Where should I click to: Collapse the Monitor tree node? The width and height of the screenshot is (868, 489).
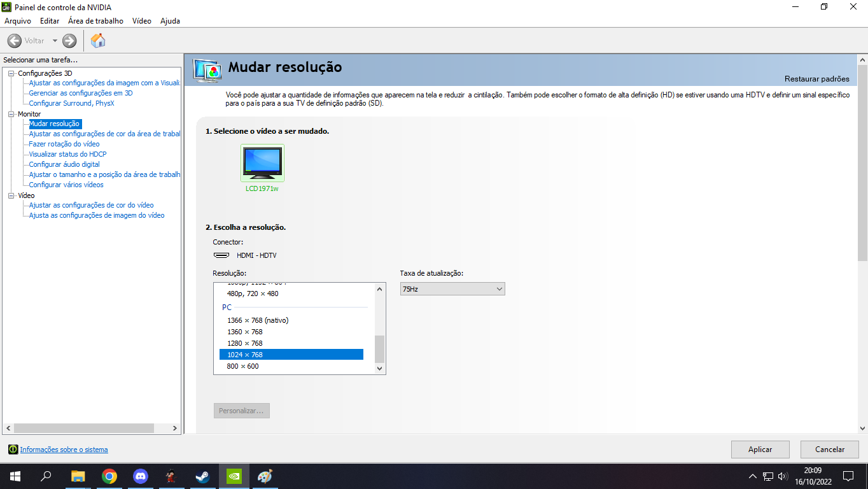[11, 114]
